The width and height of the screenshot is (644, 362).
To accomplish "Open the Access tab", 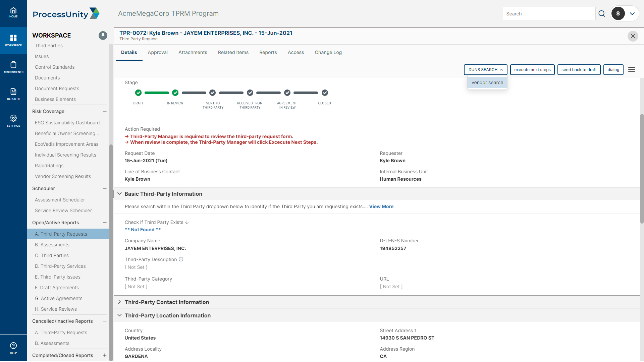I will click(296, 52).
